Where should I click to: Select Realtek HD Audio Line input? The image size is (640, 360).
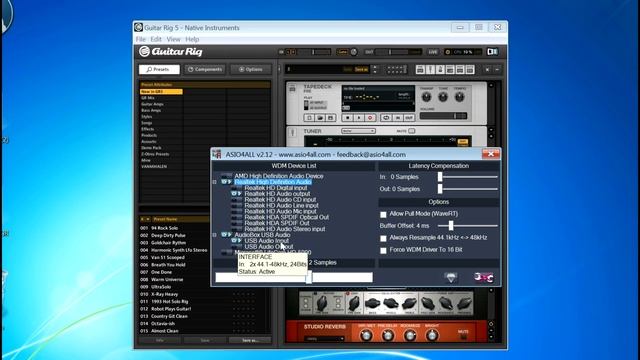(281, 206)
